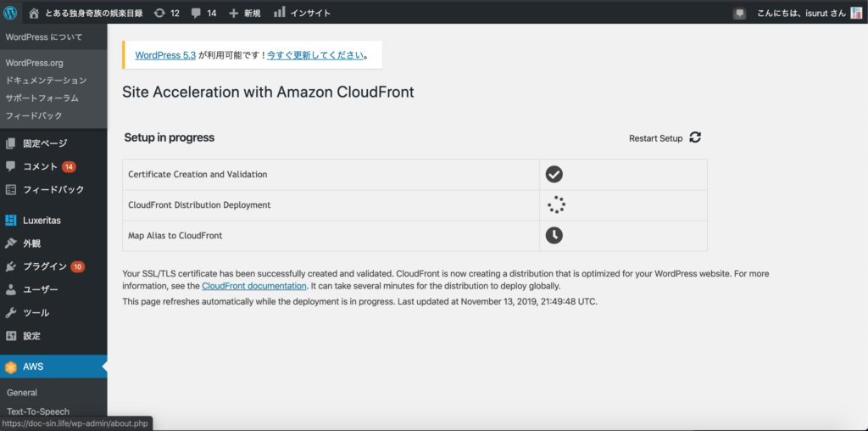868x431 pixels.
Task: Click the Setup in progress heading
Action: click(169, 137)
